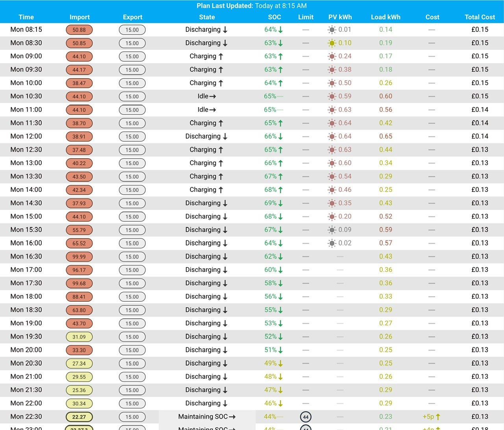Click the sun icon in the Mon 10:00 row
This screenshot has width=504, height=430.
[332, 83]
